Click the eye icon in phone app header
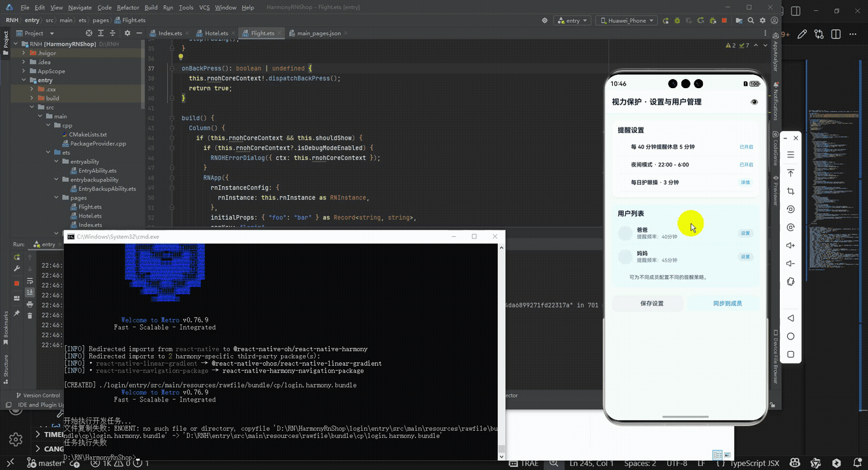This screenshot has width=868, height=470. 754,102
